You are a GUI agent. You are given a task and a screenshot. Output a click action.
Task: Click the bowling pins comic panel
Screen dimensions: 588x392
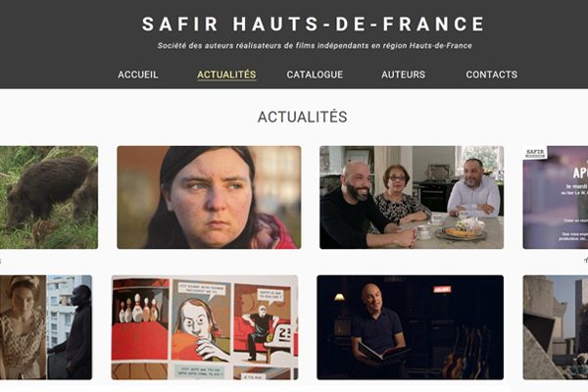(x=140, y=318)
